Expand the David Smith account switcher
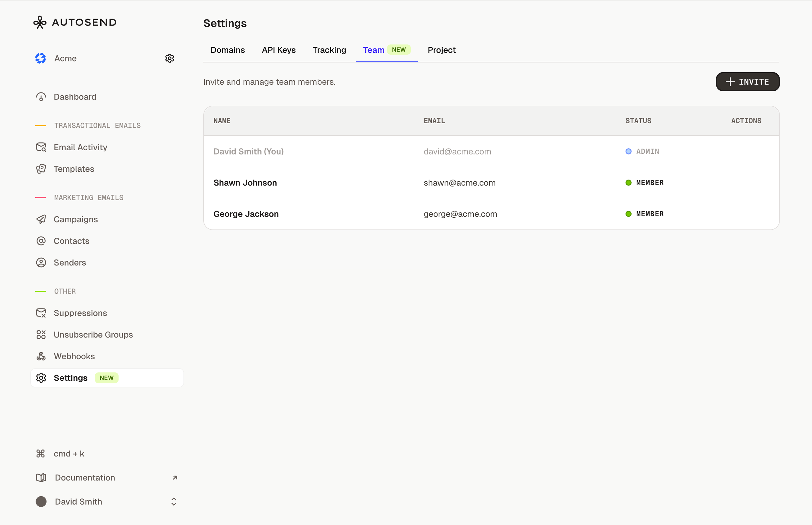Screen dimensions: 812x525 [173, 502]
